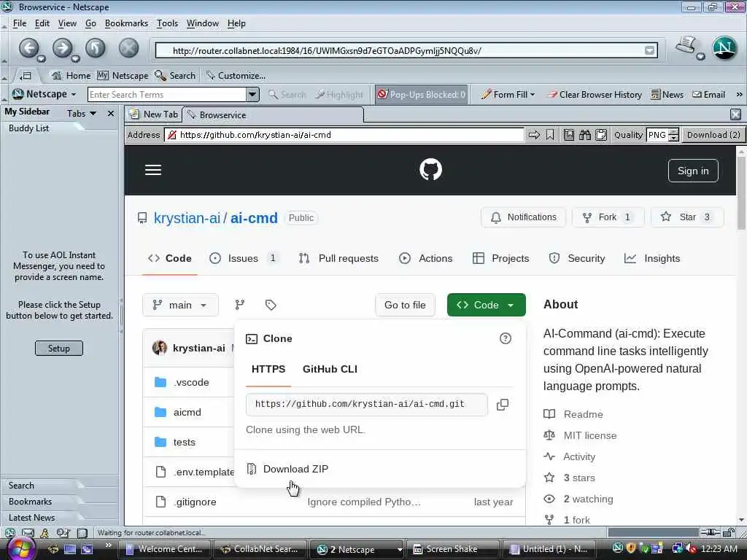747x560 pixels.
Task: Click the bookmark icon beside Address field
Action: pos(550,135)
